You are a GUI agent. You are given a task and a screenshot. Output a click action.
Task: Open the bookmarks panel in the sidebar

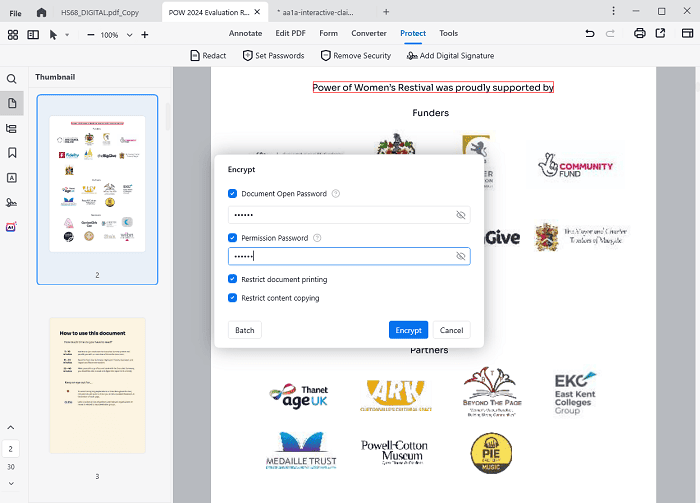coord(12,153)
